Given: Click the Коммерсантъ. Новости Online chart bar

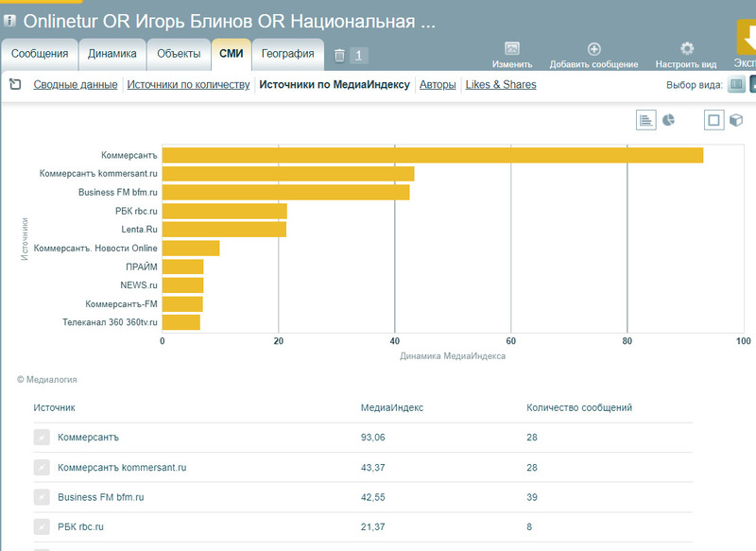Looking at the screenshot, I should click(x=191, y=249).
